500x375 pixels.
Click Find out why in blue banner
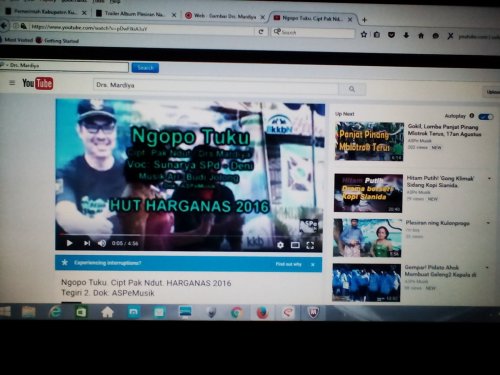288,264
